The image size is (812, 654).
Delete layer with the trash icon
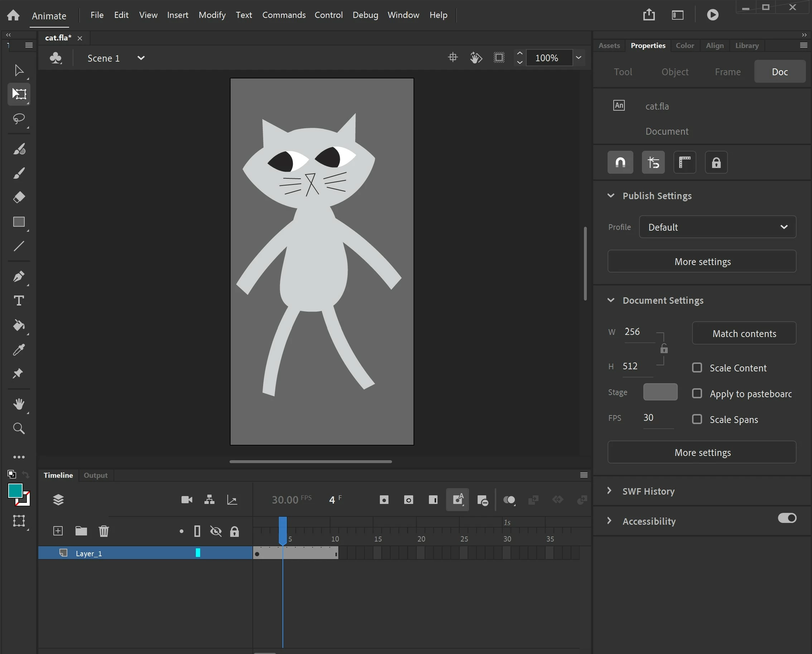tap(103, 531)
